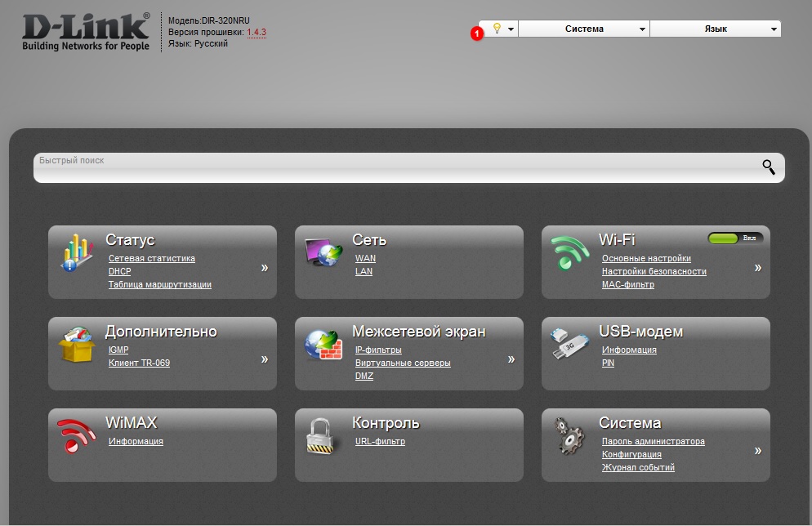The height and width of the screenshot is (526, 812).
Task: Open Клиент TR-069 link
Action: point(140,363)
